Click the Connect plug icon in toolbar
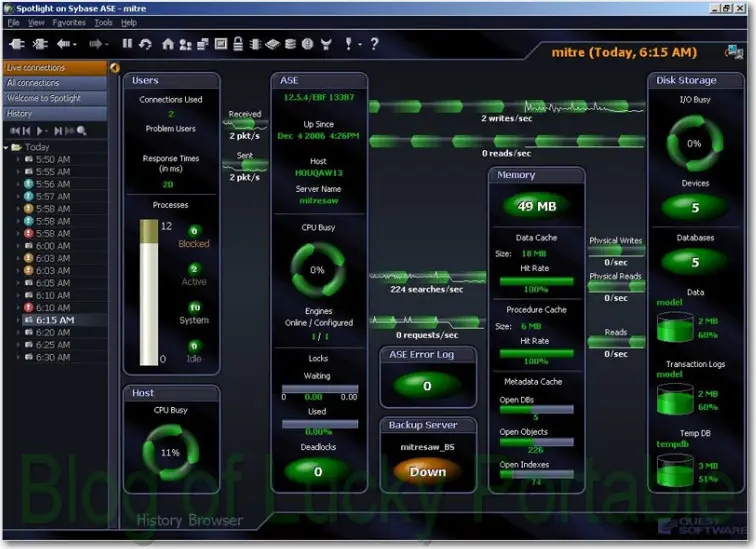756x549 pixels. (17, 44)
